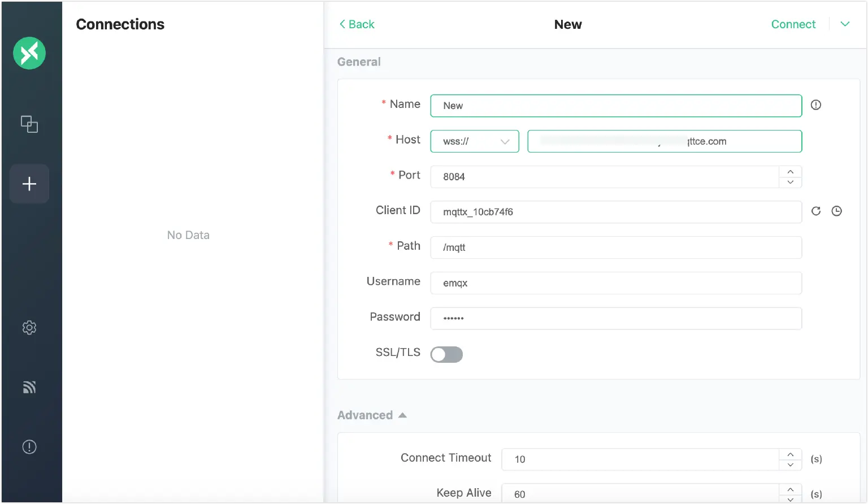Increase Port using the up stepper arrow
The image size is (868, 504).
coord(790,171)
